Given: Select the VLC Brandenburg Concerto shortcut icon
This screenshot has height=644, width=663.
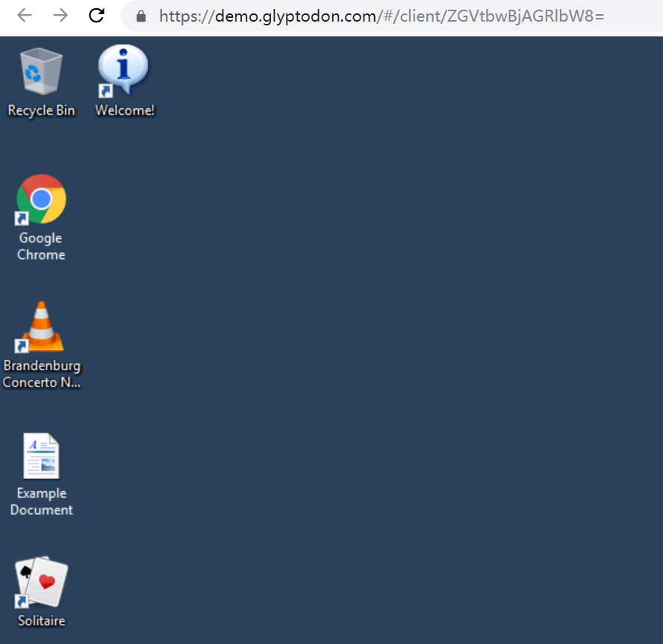Looking at the screenshot, I should pos(40,327).
